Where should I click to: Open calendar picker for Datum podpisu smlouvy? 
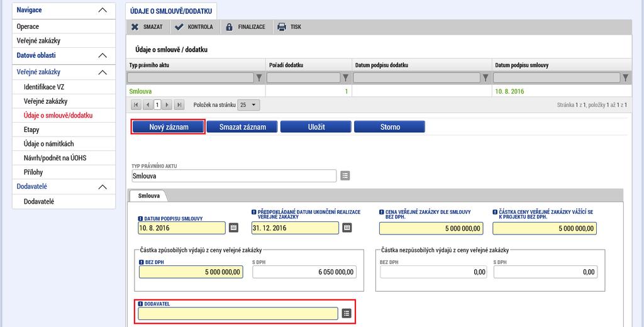pyautogui.click(x=233, y=228)
